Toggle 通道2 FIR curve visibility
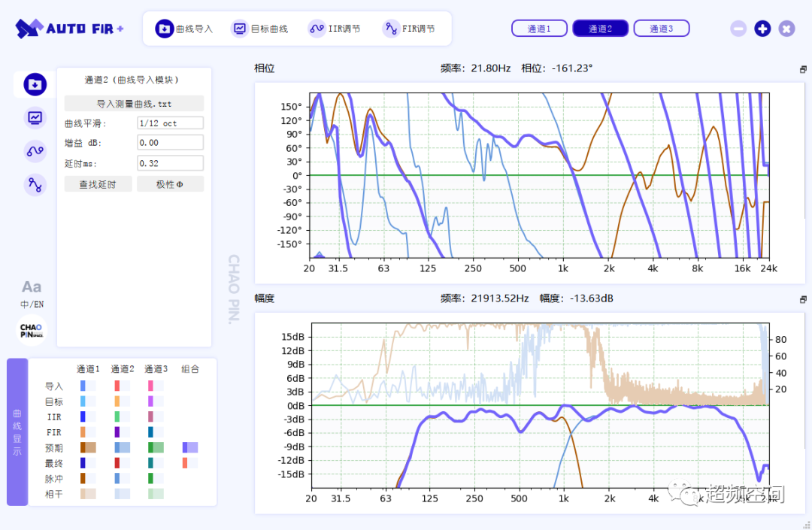This screenshot has width=812, height=530. coord(123,432)
